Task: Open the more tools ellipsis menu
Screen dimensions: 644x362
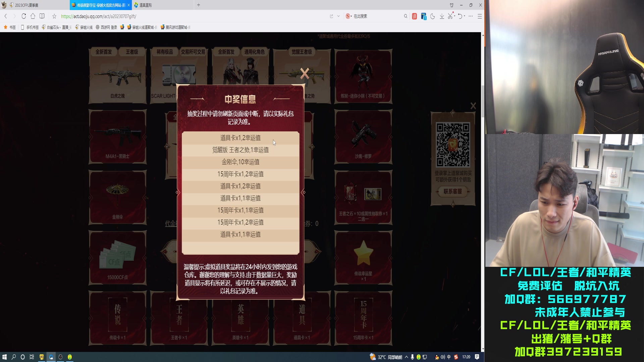Action: tap(471, 16)
